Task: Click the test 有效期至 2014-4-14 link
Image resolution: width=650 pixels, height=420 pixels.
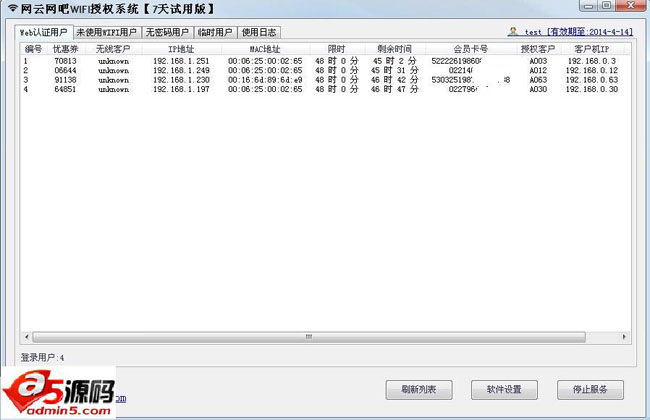Action: (579, 32)
